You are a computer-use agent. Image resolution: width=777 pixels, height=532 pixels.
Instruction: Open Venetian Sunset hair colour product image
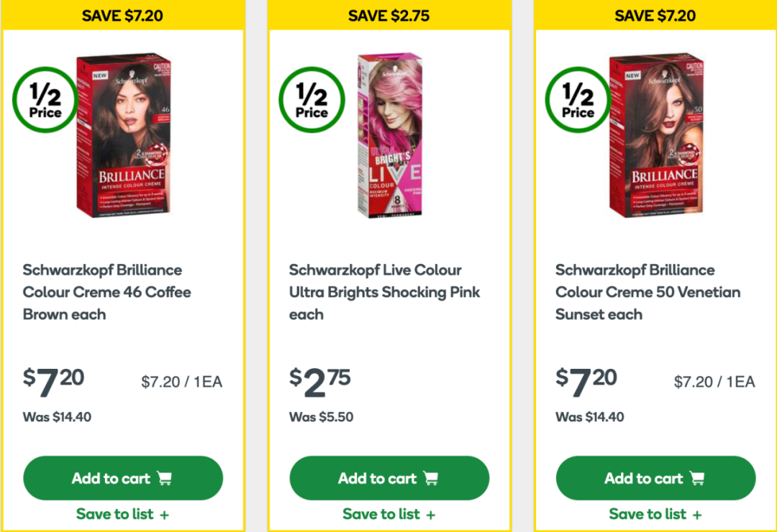tap(656, 134)
